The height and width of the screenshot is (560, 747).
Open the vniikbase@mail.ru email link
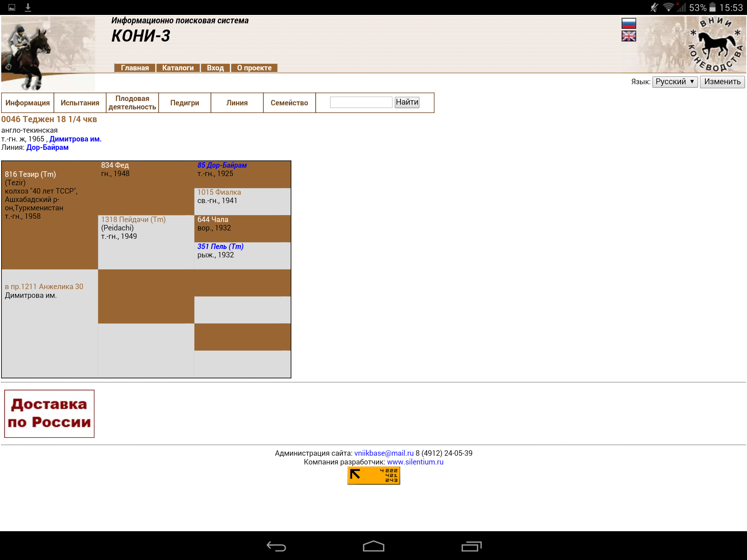pos(384,453)
